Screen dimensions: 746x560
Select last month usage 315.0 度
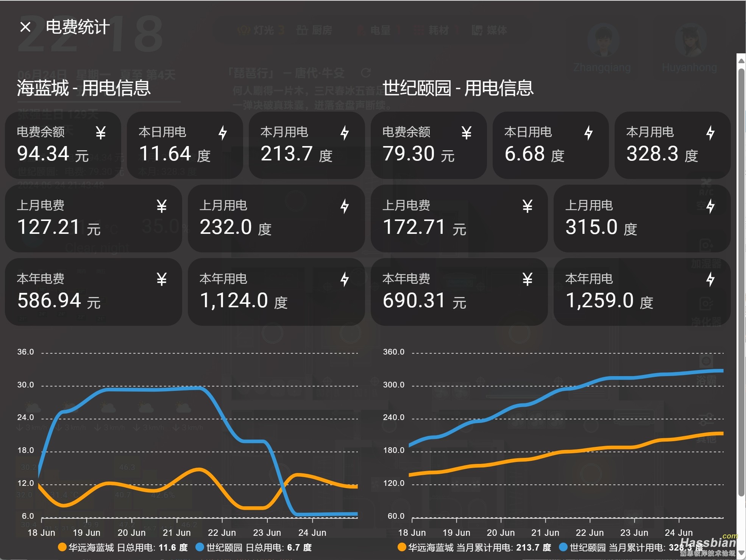point(602,227)
